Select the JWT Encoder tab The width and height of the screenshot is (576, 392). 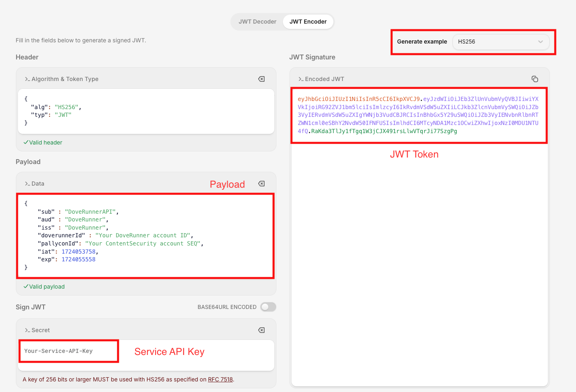coord(308,22)
